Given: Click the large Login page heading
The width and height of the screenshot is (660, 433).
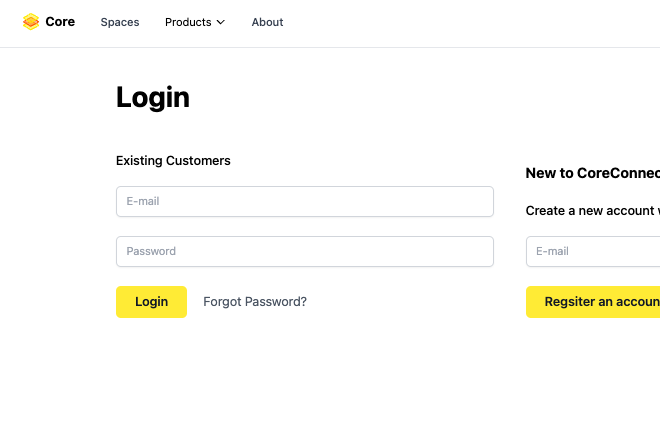Looking at the screenshot, I should coord(153,97).
